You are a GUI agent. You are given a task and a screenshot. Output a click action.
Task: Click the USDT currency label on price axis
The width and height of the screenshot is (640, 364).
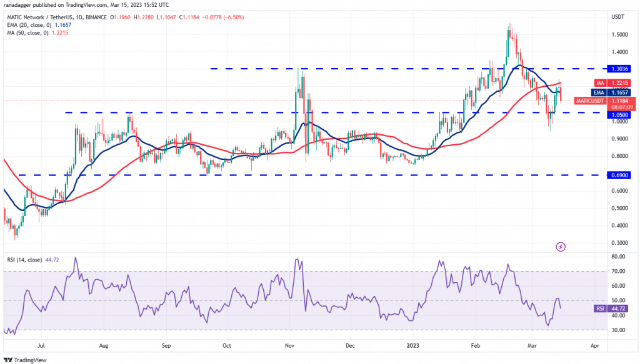pyautogui.click(x=617, y=17)
